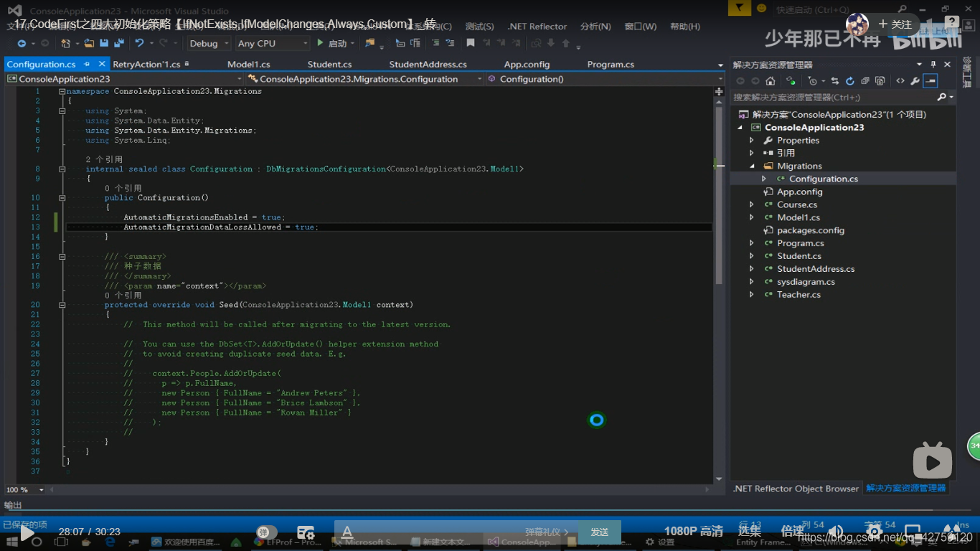Open the 测试(S) menu
Image resolution: width=980 pixels, height=551 pixels.
click(x=479, y=27)
